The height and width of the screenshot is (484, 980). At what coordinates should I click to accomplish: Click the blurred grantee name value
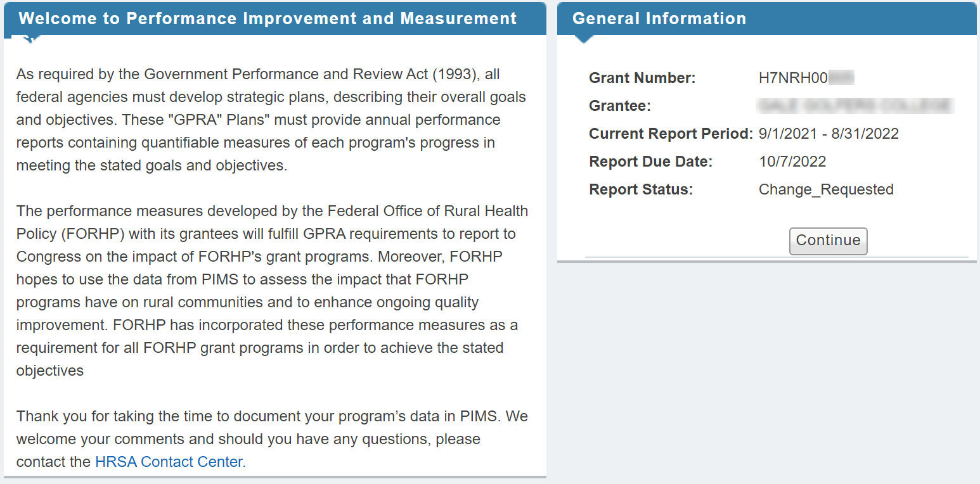(856, 106)
